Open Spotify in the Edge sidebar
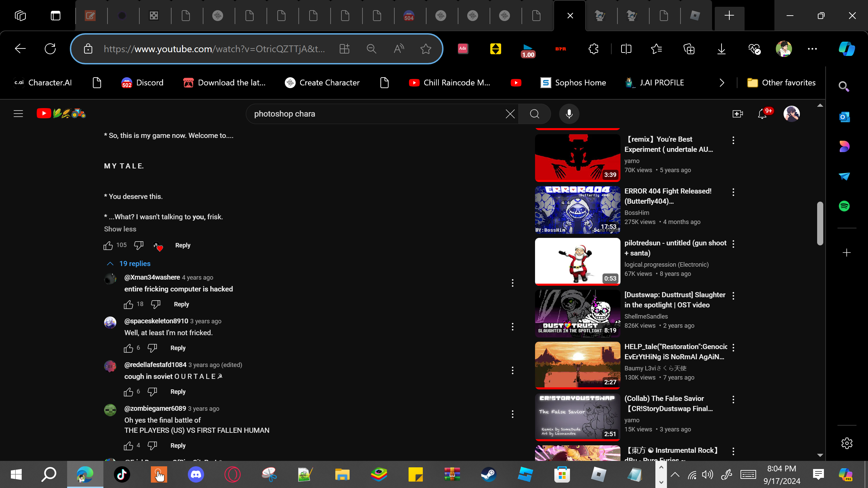This screenshot has height=488, width=868. 844,206
